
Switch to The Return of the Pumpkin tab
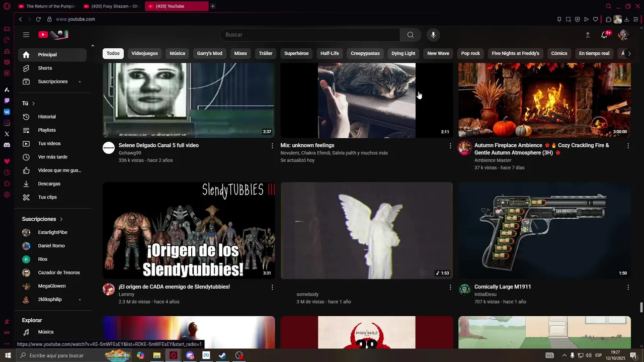[x=46, y=6]
